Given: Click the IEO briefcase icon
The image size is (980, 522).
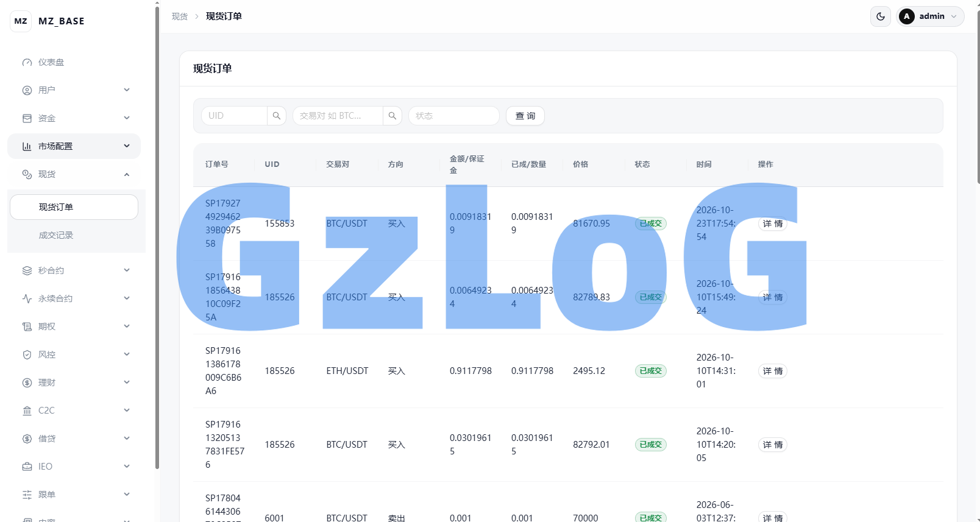Looking at the screenshot, I should 27,467.
